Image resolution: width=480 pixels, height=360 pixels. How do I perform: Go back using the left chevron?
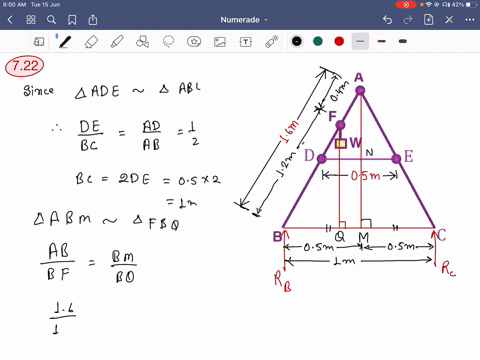10,20
